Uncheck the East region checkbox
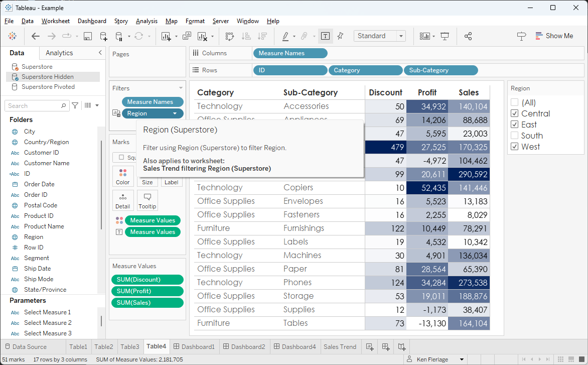This screenshot has width=588, height=365. (515, 125)
